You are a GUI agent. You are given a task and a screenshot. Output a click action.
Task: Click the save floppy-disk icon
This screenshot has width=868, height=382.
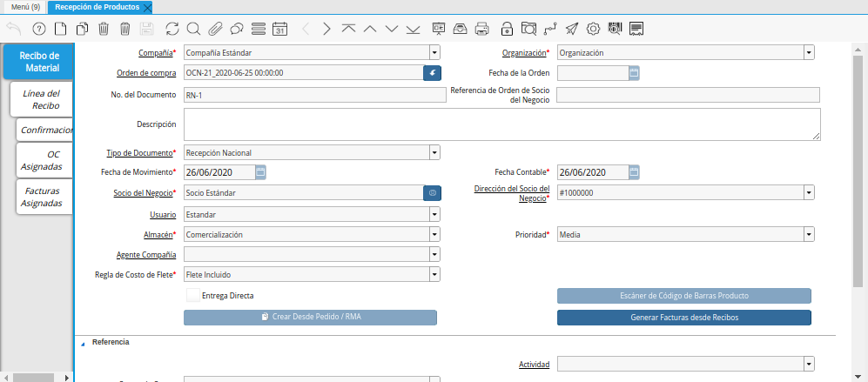146,29
